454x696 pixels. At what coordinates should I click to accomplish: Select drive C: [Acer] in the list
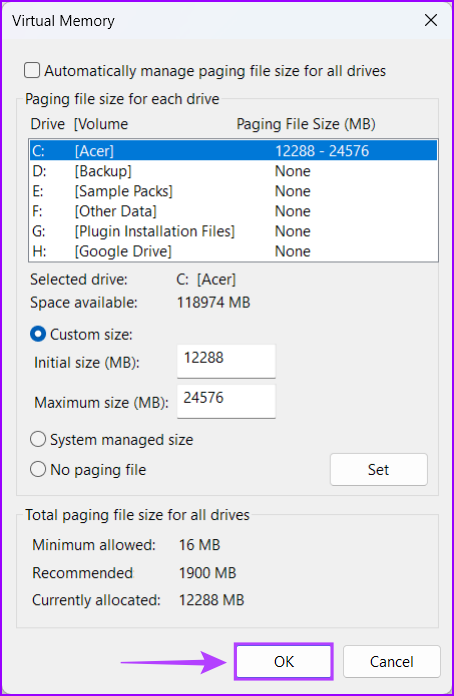[233, 151]
